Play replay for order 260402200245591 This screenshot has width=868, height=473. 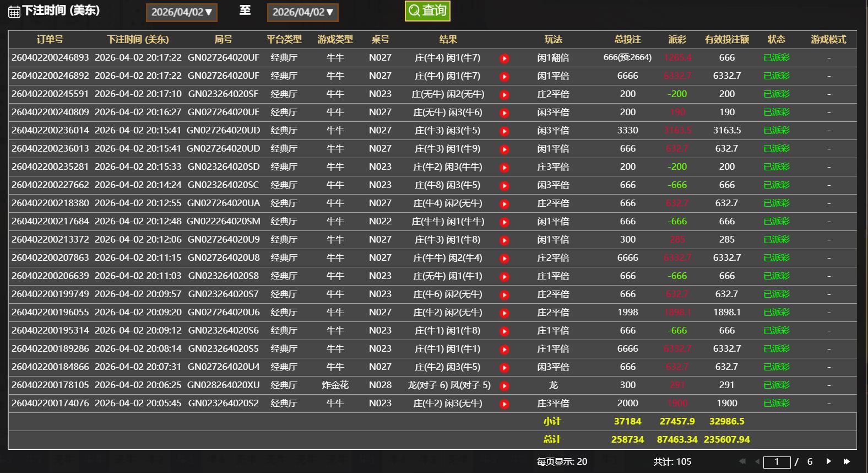point(504,95)
